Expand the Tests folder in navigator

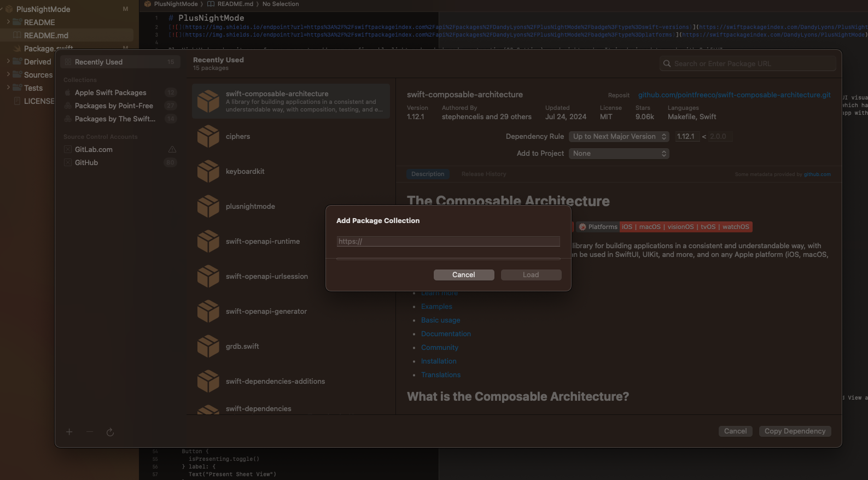(8, 87)
